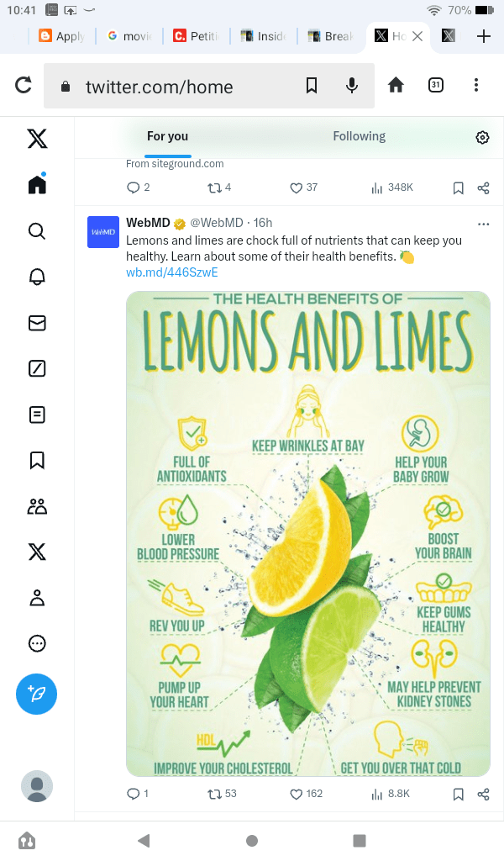Open browser three-dot overflow menu
The image size is (504, 861).
pyautogui.click(x=476, y=85)
